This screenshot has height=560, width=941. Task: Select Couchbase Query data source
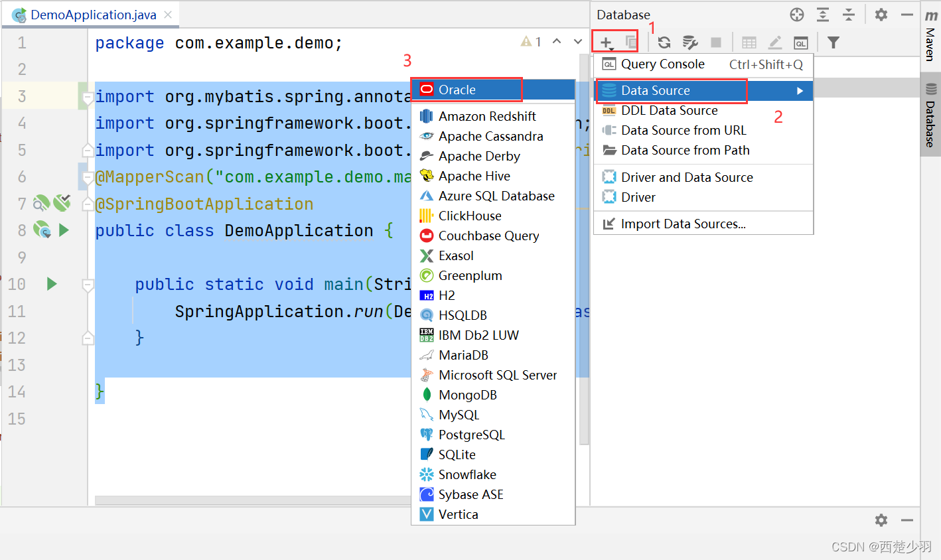(493, 236)
